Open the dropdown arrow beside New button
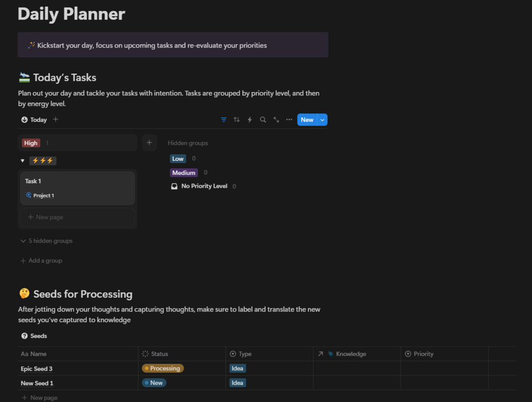532x402 pixels. (322, 120)
